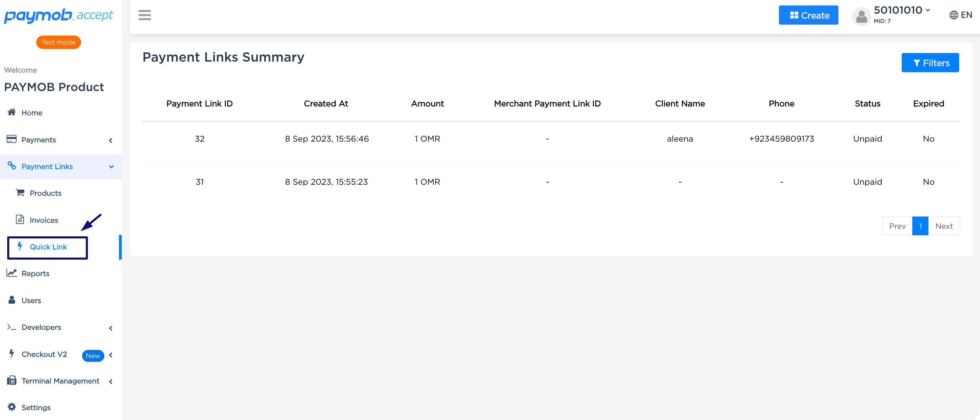Viewport: 980px width, 420px height.
Task: Click the Invoices document icon
Action: click(20, 220)
